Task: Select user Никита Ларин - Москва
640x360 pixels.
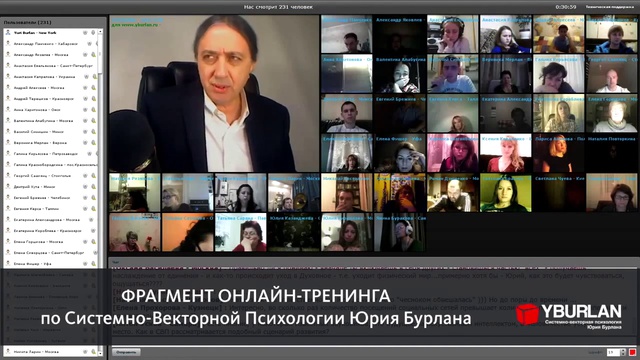Action: pyautogui.click(x=36, y=351)
